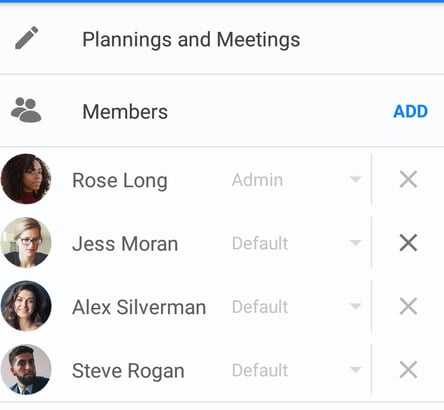Click ADD to add a member
The image size is (444, 410).
coord(410,111)
